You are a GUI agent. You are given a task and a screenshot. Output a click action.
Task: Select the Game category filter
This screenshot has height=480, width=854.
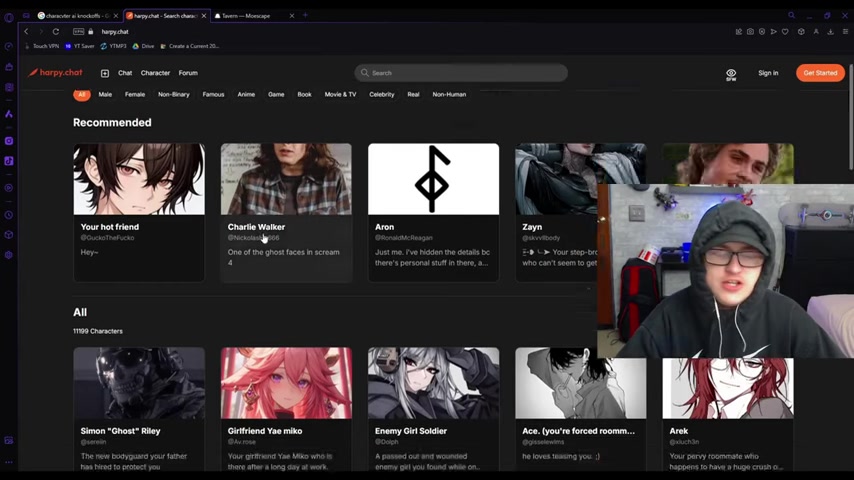[276, 94]
